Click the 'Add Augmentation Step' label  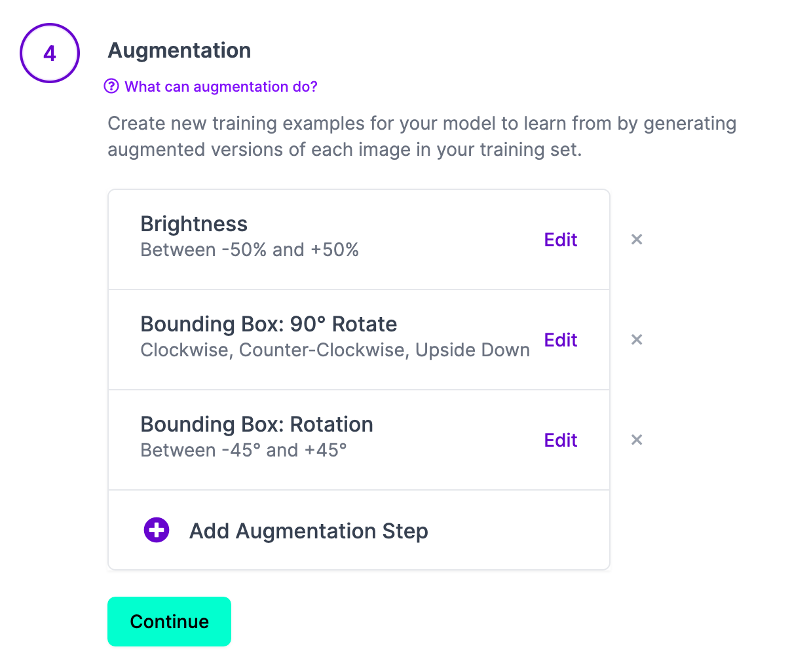pyautogui.click(x=309, y=531)
